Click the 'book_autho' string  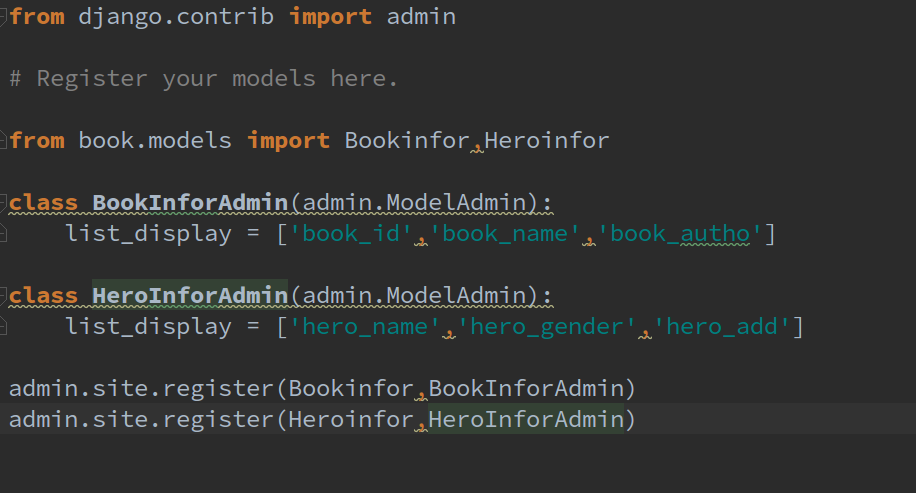(681, 234)
